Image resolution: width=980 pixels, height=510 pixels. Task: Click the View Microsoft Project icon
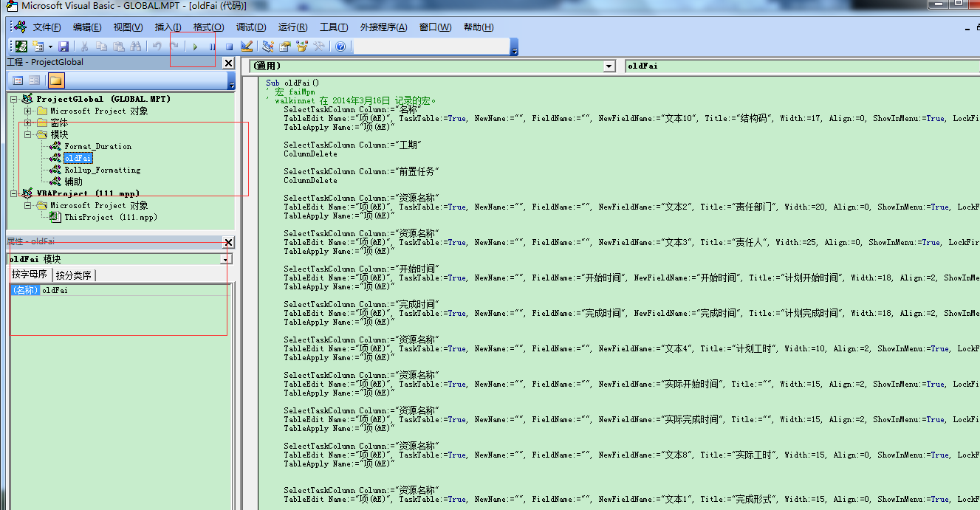click(21, 46)
